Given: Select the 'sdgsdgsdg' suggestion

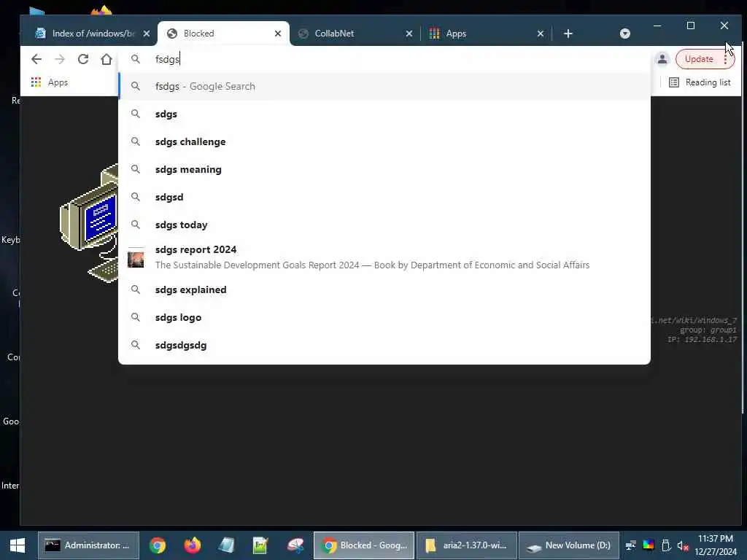Looking at the screenshot, I should click(x=384, y=345).
